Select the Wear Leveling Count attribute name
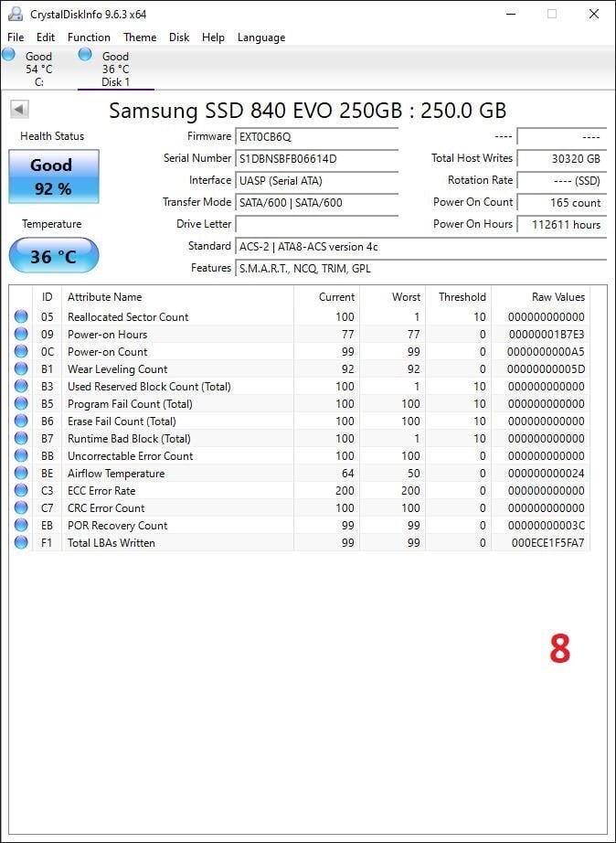Image resolution: width=616 pixels, height=843 pixels. [x=117, y=368]
